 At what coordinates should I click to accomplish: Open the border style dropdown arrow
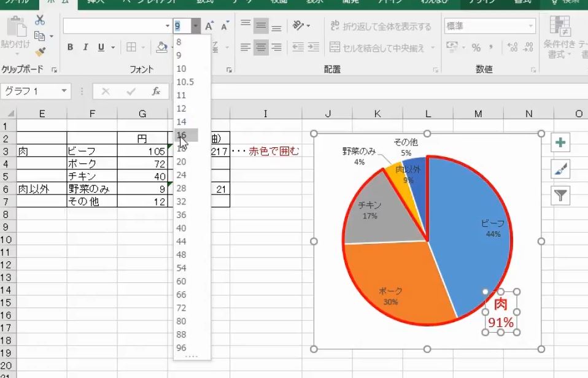142,47
